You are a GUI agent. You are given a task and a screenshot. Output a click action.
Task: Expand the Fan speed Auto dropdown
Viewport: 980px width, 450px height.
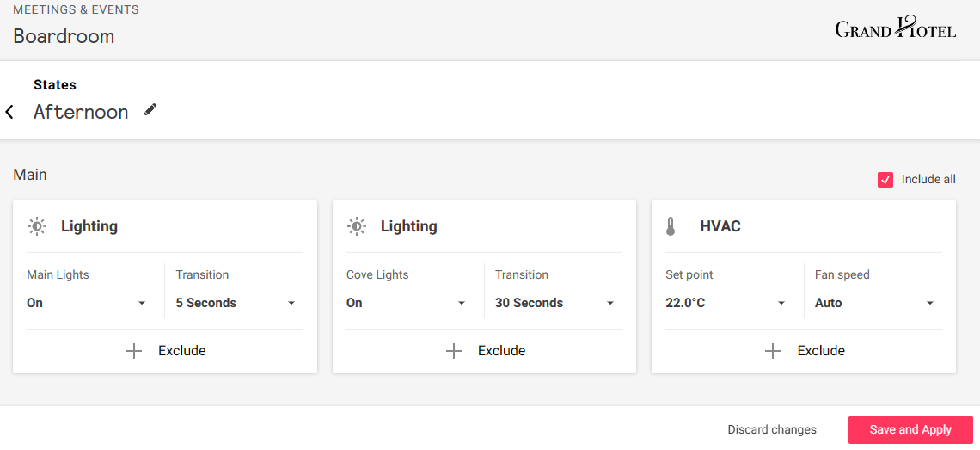click(875, 303)
